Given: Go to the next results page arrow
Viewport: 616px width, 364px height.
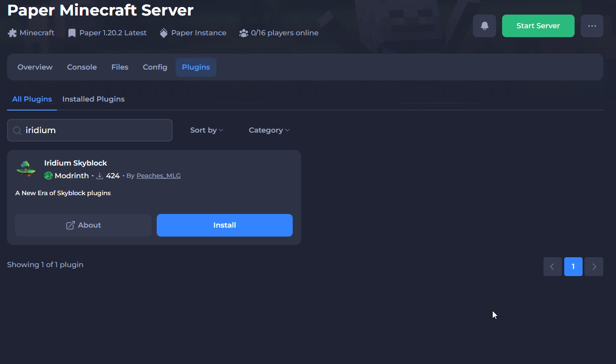Looking at the screenshot, I should click(594, 267).
